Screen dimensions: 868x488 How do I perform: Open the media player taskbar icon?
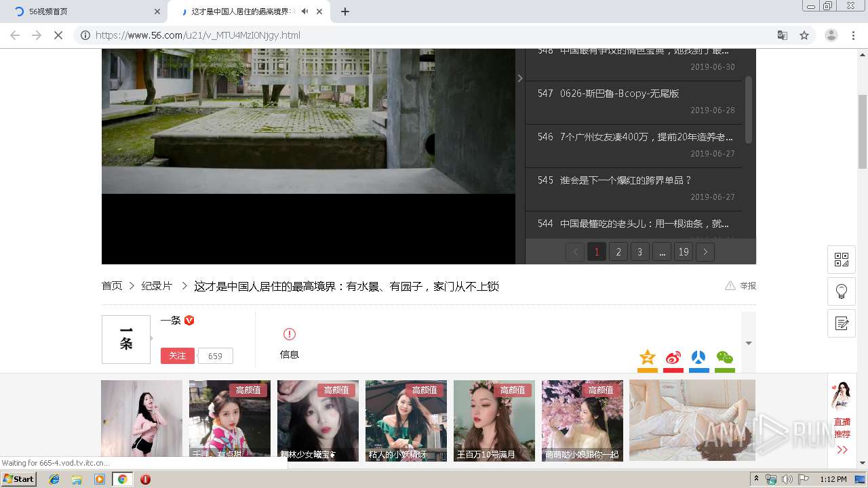(100, 479)
